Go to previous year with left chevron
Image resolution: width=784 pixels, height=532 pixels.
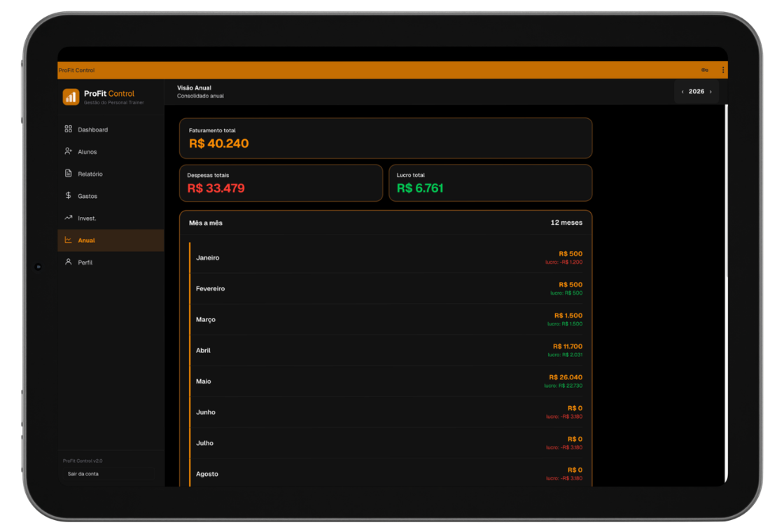682,92
